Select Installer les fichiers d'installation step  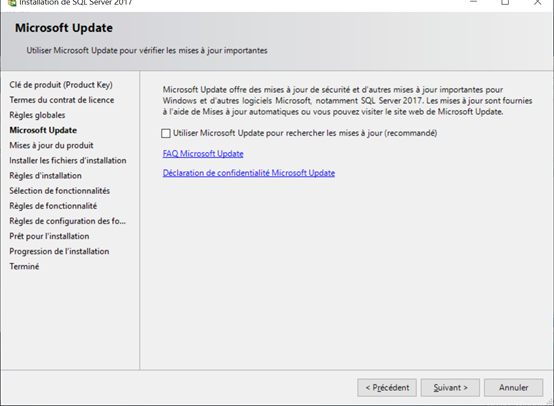[67, 160]
